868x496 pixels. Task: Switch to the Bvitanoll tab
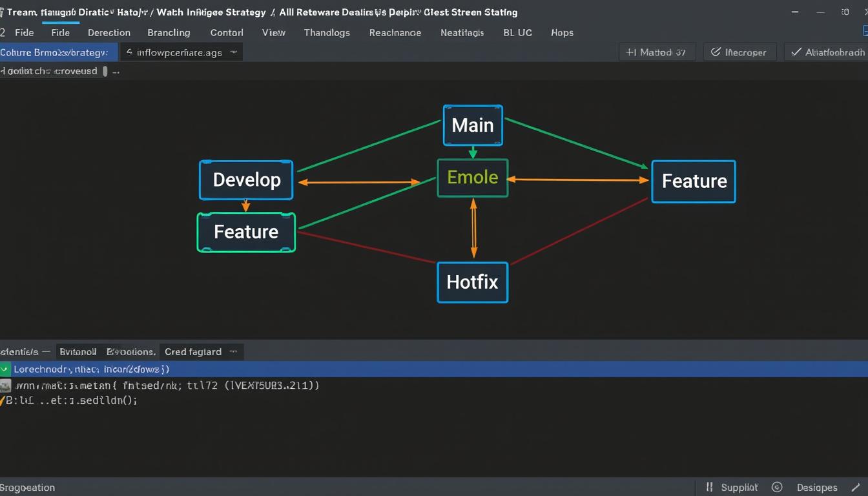[78, 352]
